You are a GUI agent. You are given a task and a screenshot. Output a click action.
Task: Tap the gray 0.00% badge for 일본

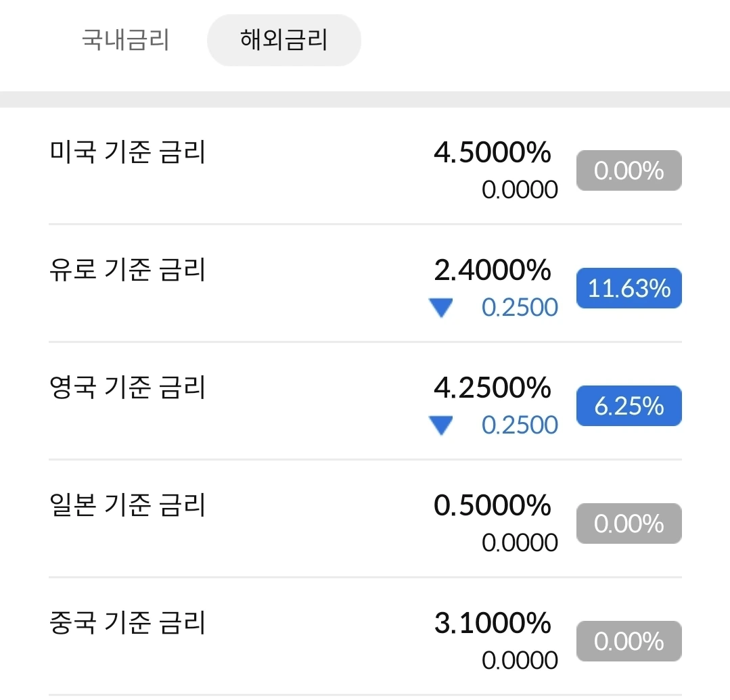(629, 524)
